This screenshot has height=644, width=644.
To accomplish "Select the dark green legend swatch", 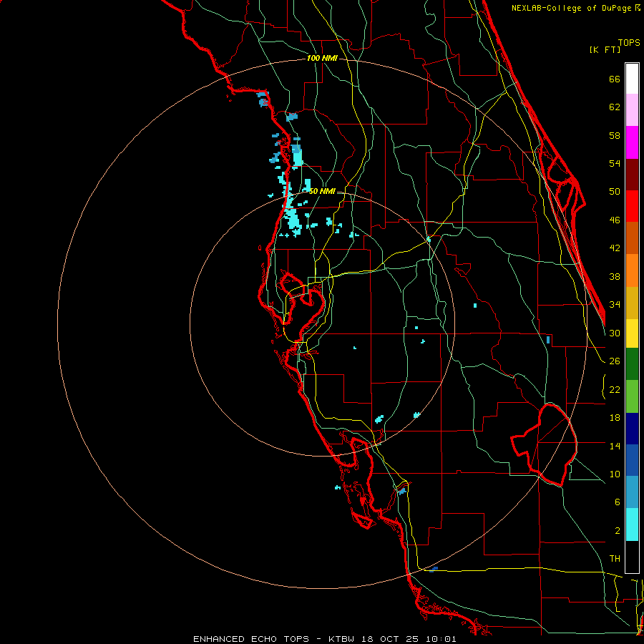I will [x=632, y=364].
